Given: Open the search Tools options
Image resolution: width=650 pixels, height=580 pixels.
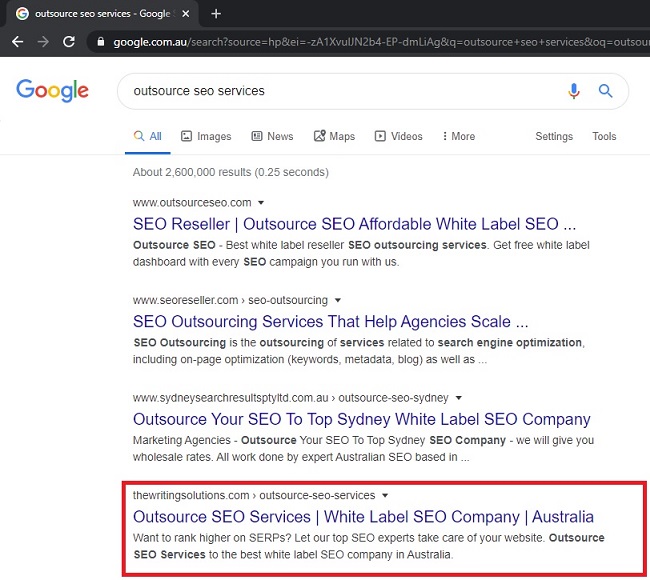Looking at the screenshot, I should click(x=604, y=136).
